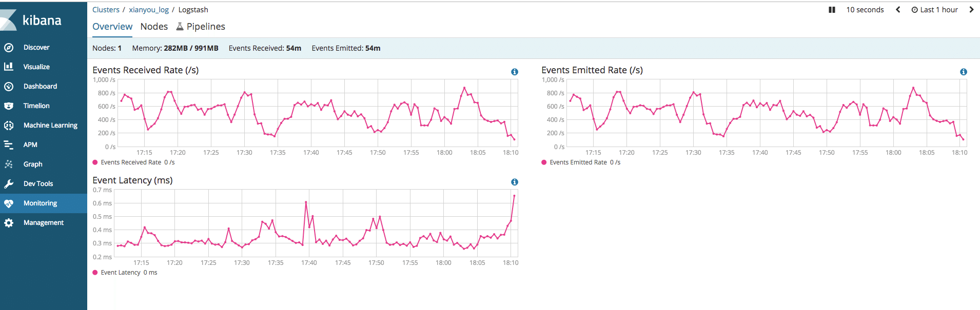Image resolution: width=980 pixels, height=310 pixels.
Task: Show info for Events Received Rate chart
Action: [x=515, y=72]
